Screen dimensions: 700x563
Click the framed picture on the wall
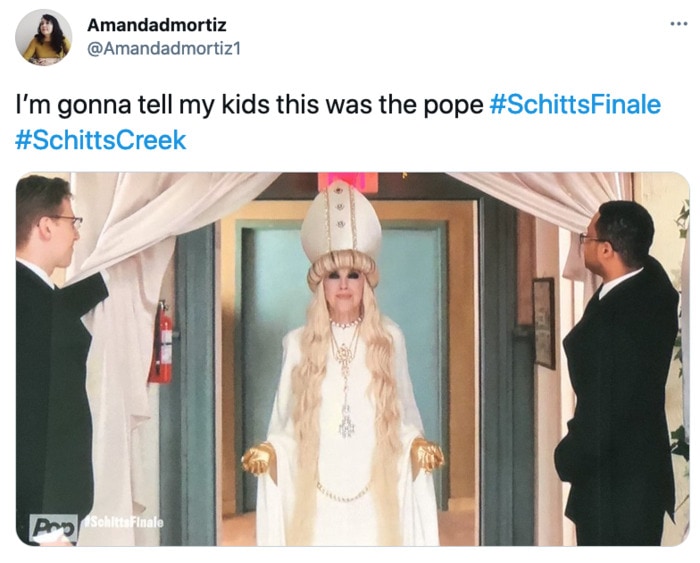[543, 323]
